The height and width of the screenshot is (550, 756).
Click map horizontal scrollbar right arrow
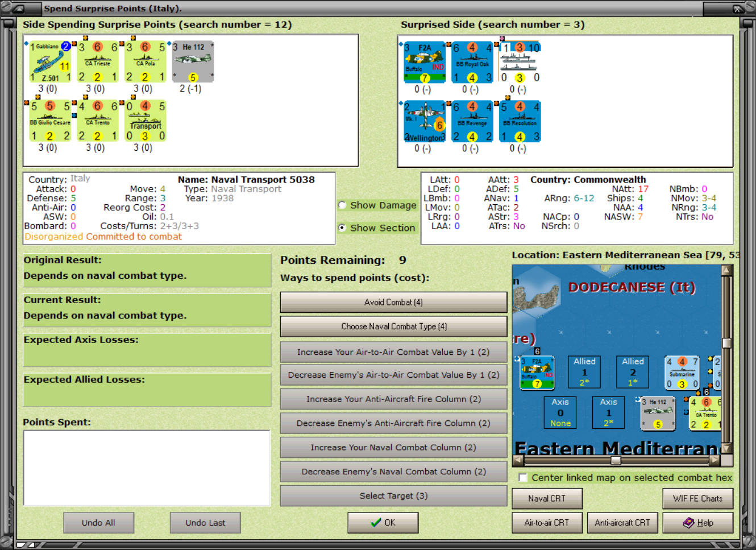pos(715,460)
